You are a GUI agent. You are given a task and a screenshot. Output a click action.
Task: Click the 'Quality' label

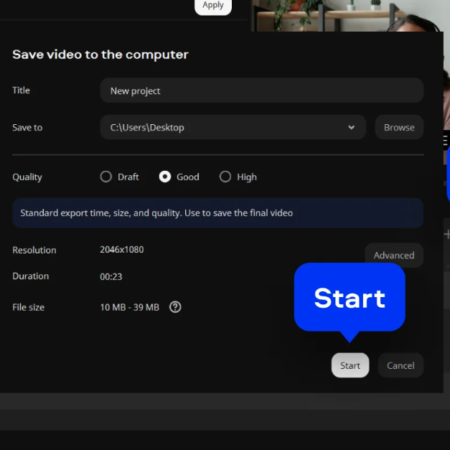click(x=27, y=177)
